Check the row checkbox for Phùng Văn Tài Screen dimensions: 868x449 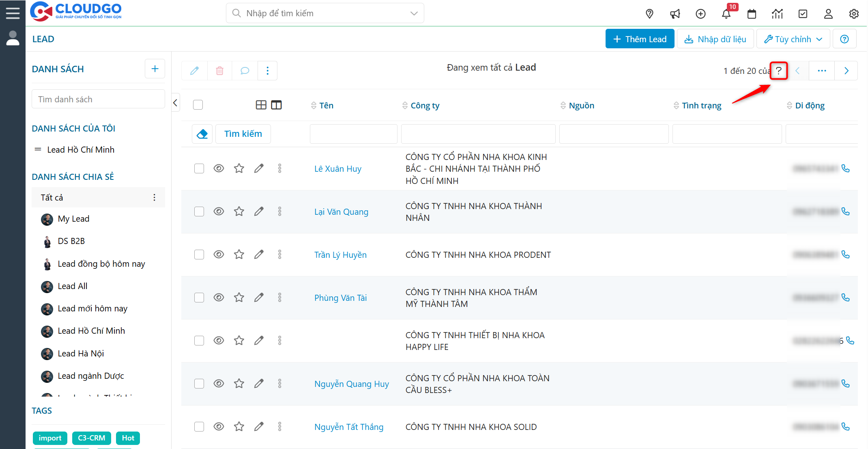[199, 298]
